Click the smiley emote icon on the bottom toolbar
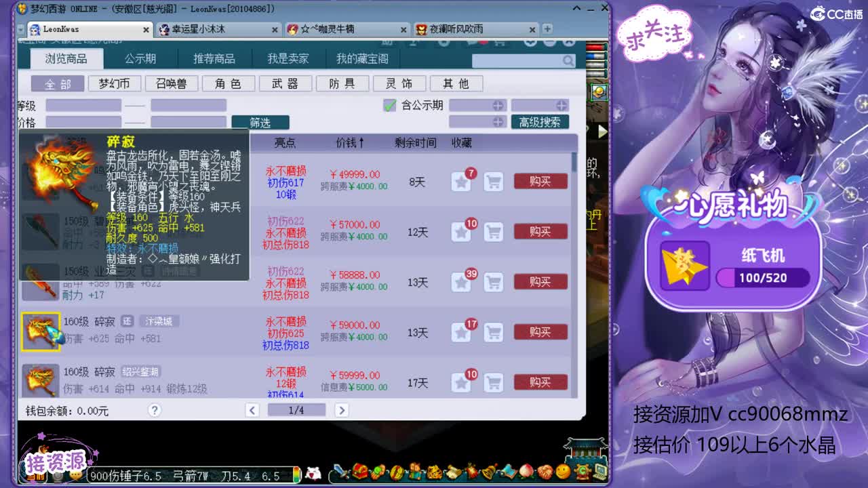868x488 pixels. point(561,472)
